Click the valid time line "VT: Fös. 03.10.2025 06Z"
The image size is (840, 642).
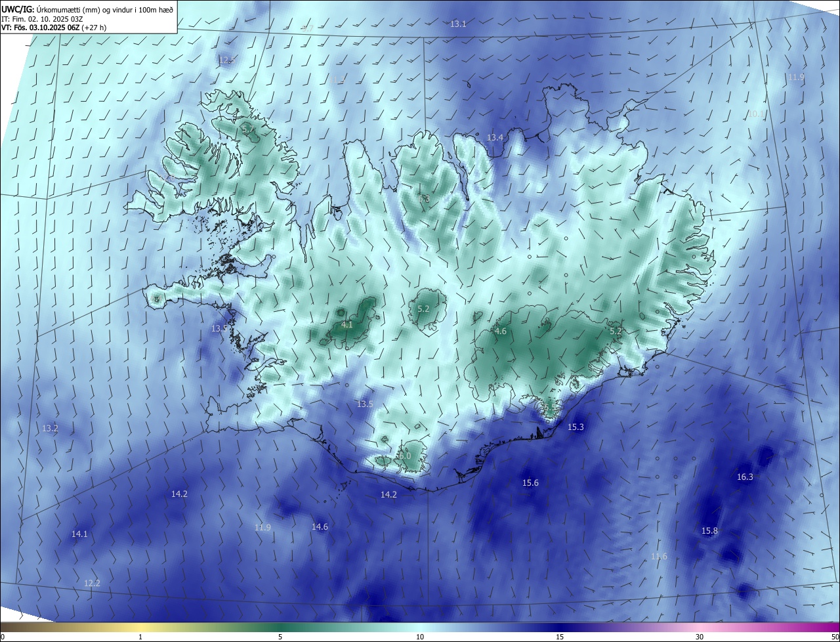coord(39,28)
